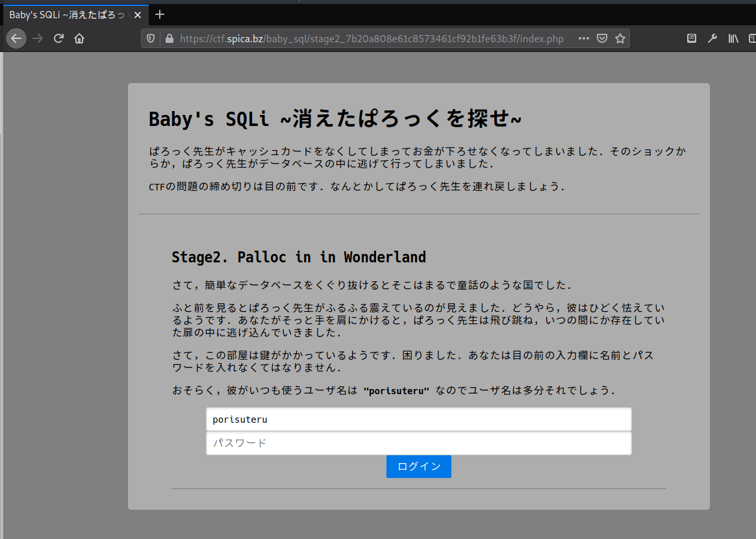Open the Library bookshelf icon
756x539 pixels.
(733, 38)
